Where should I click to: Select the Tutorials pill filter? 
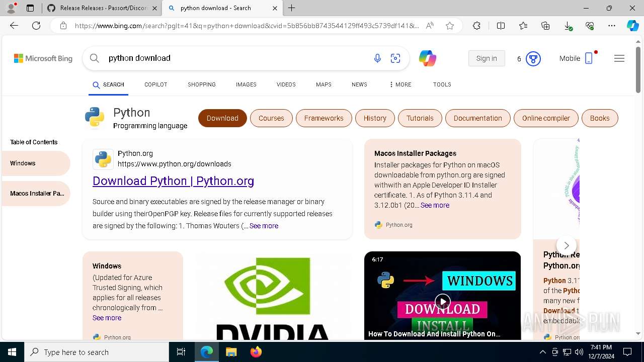[420, 118]
